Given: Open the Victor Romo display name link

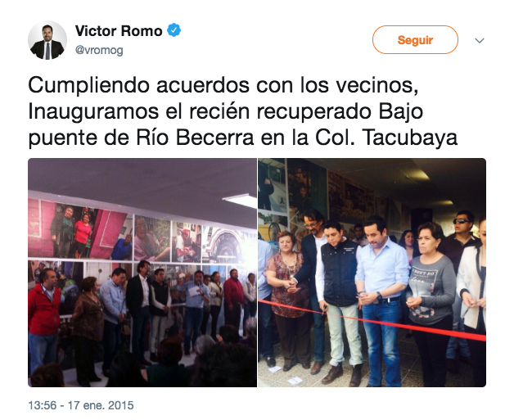Looking at the screenshot, I should (x=119, y=31).
